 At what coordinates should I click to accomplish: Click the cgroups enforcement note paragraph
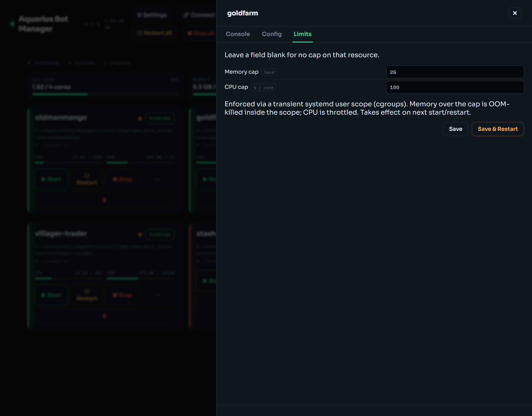(x=367, y=108)
